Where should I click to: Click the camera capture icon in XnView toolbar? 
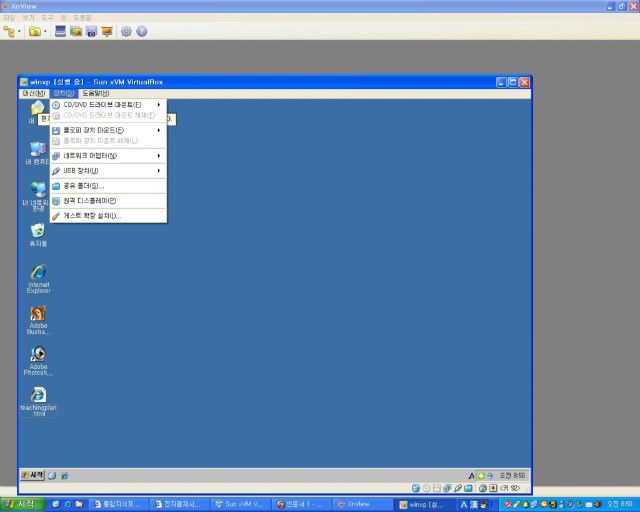pos(91,31)
